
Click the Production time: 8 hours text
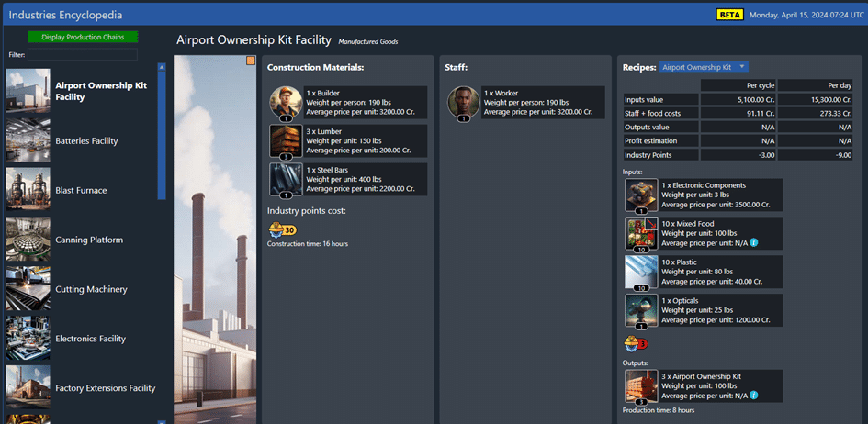click(x=659, y=410)
